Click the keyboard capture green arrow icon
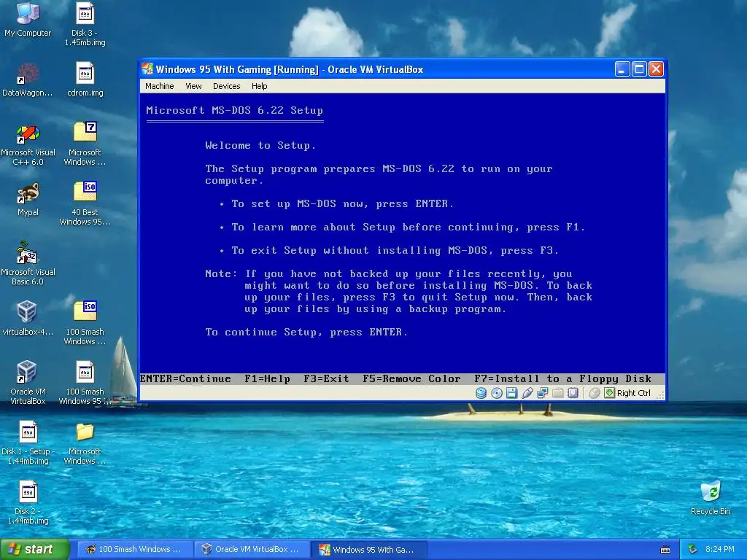747x560 pixels. coord(609,393)
